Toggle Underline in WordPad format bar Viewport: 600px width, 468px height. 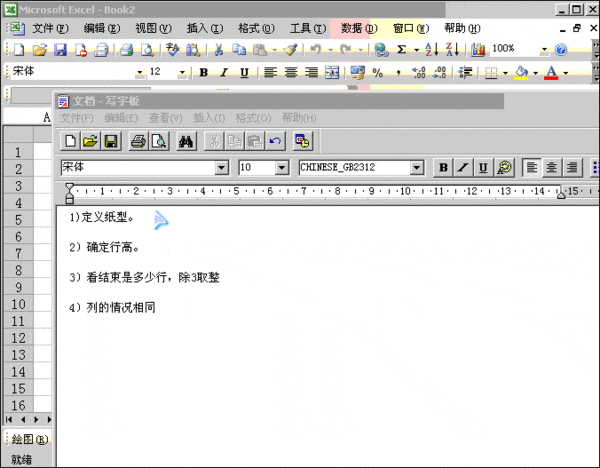click(x=484, y=167)
